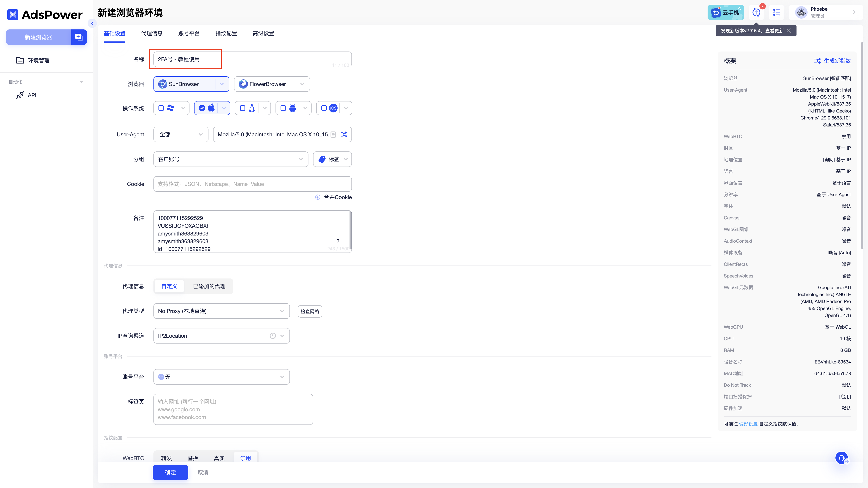The image size is (868, 488).
Task: Check the Android operating system box
Action: 283,108
